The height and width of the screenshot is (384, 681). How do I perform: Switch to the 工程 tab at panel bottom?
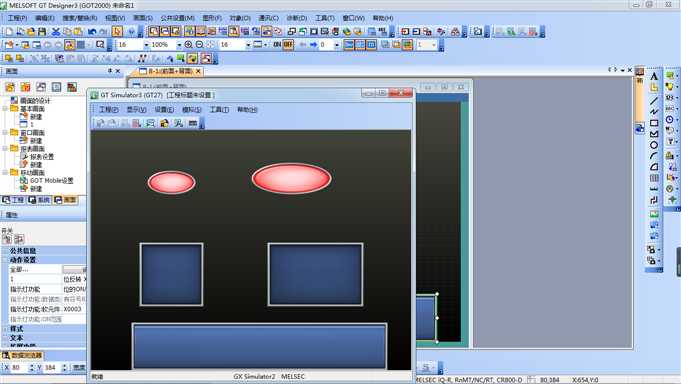[x=13, y=200]
